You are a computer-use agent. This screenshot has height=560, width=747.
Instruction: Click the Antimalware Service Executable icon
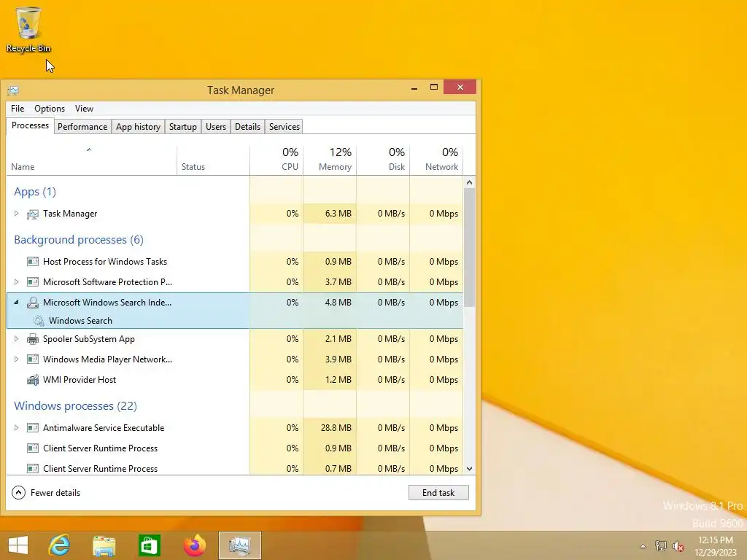32,427
